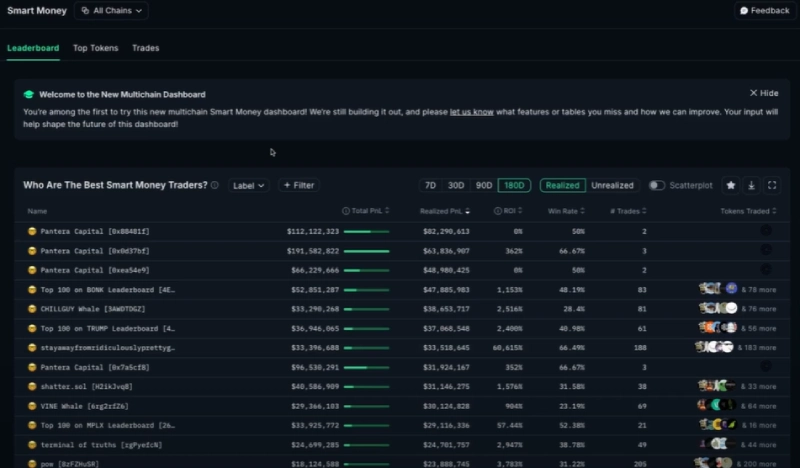Click the info icon on ROI header
The image size is (800, 468).
pyautogui.click(x=497, y=211)
